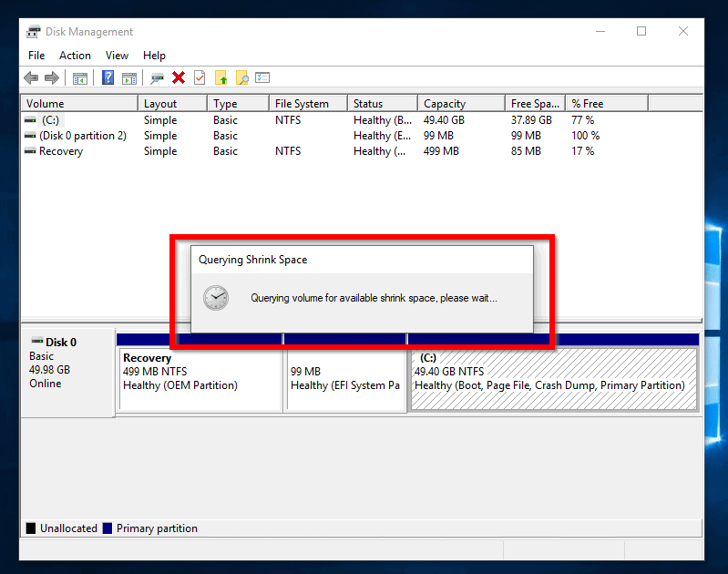Click the Back arrow in toolbar

pos(31,78)
